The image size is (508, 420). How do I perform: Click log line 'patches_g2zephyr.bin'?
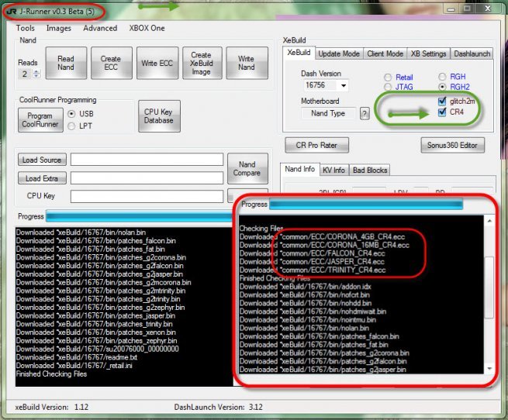pyautogui.click(x=100, y=308)
